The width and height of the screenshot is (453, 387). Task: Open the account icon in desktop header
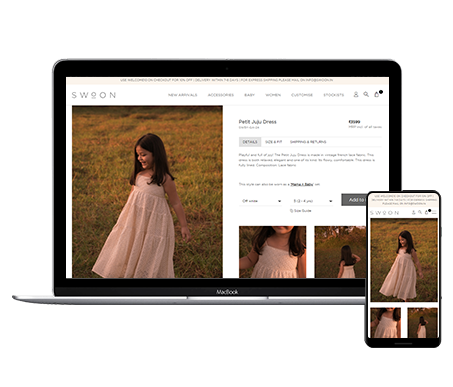point(356,95)
